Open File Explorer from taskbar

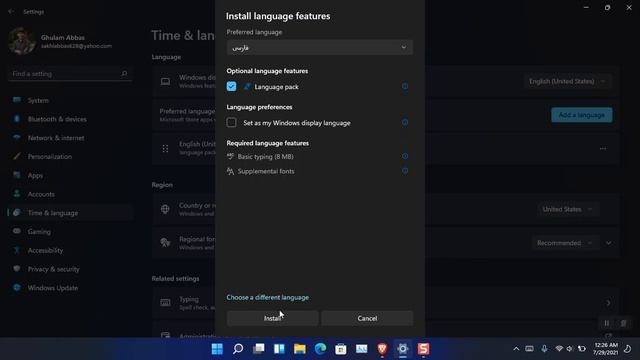[300, 349]
